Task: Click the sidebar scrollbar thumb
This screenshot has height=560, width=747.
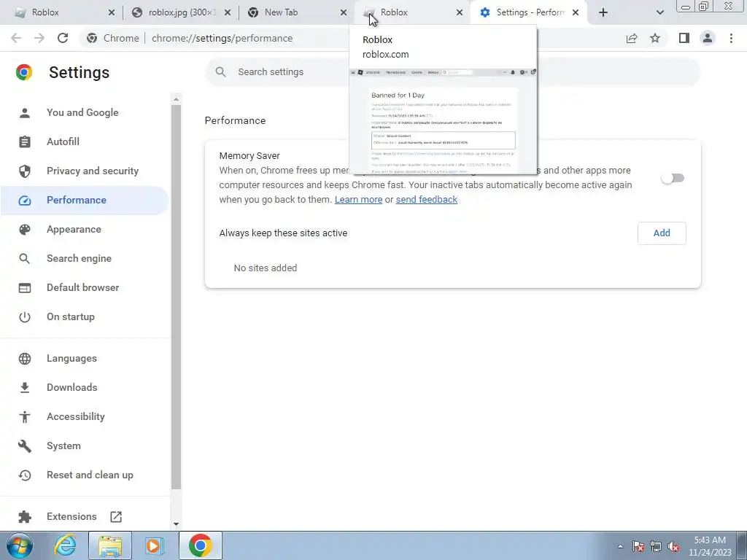Action: (x=177, y=297)
